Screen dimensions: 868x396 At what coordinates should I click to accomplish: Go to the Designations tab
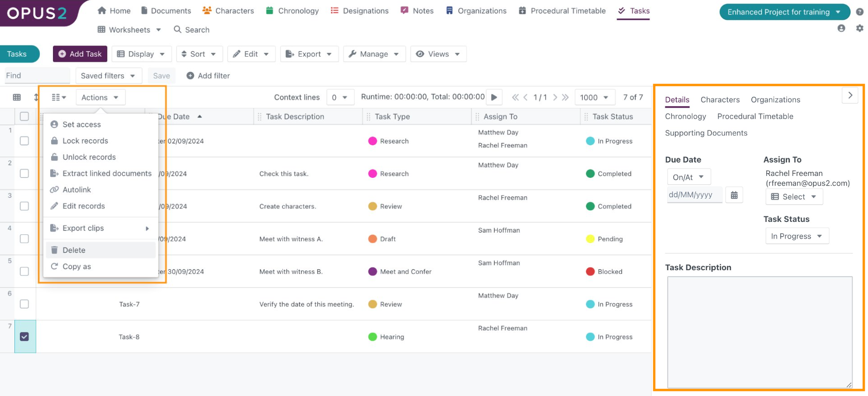point(360,11)
